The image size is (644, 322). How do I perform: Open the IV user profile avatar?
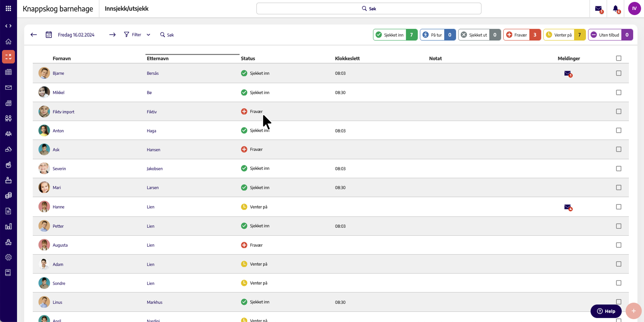click(634, 9)
